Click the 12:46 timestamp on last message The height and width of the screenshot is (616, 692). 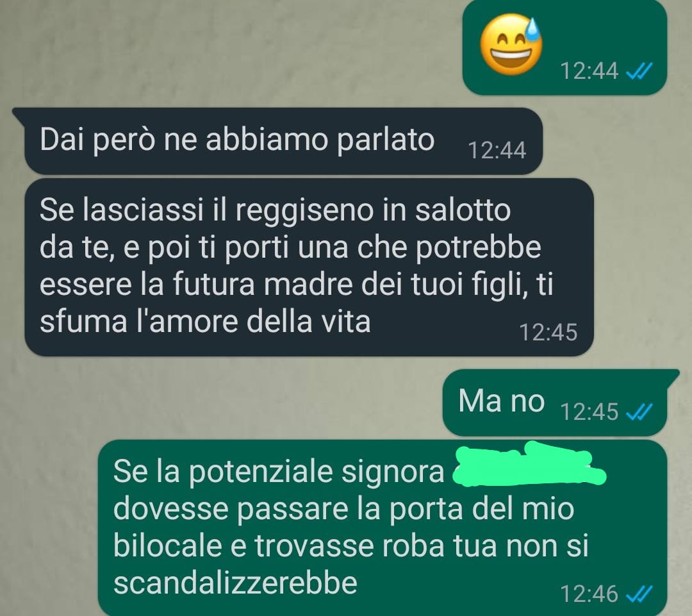pyautogui.click(x=589, y=594)
